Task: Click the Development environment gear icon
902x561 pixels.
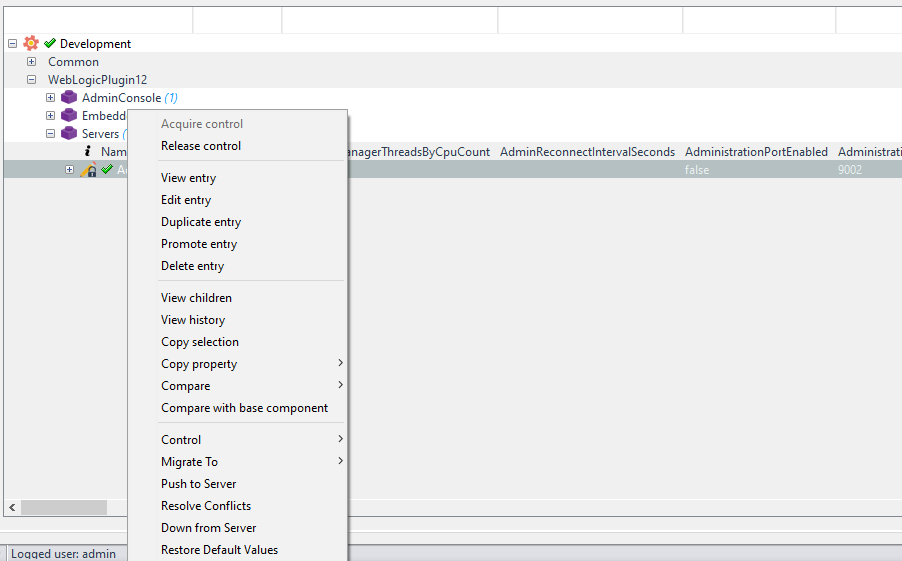Action: [31, 43]
